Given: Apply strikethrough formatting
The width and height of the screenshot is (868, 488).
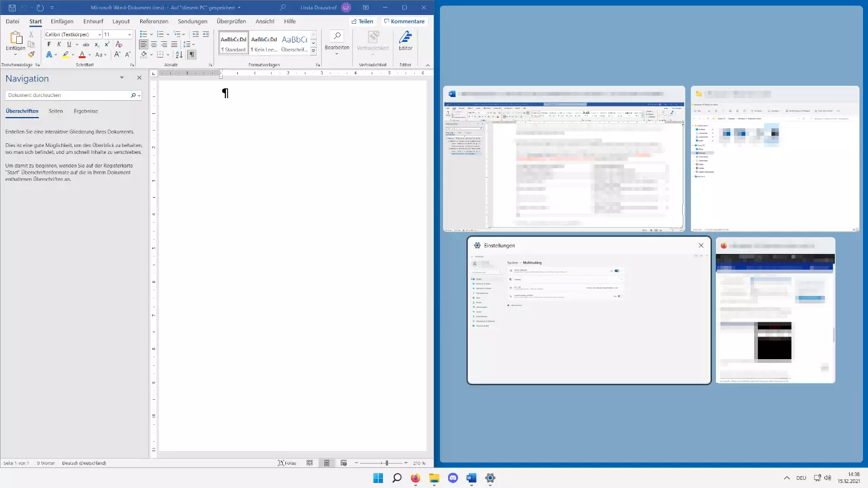Looking at the screenshot, I should coord(86,44).
